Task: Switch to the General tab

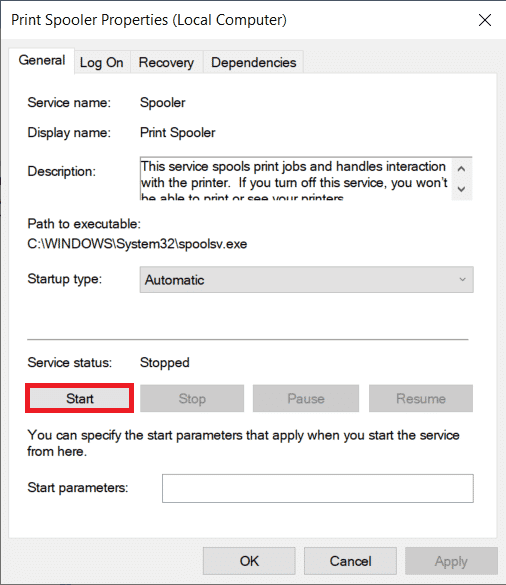Action: pyautogui.click(x=41, y=60)
